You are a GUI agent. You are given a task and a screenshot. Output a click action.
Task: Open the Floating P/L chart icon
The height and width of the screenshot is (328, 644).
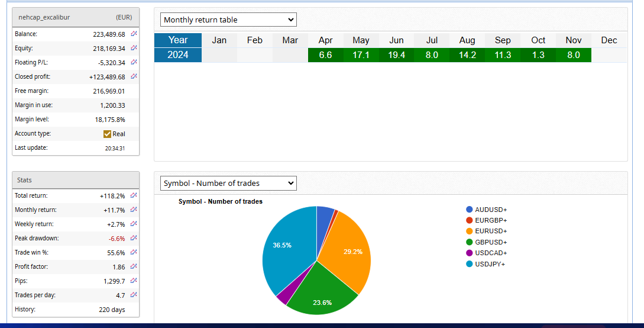click(134, 62)
